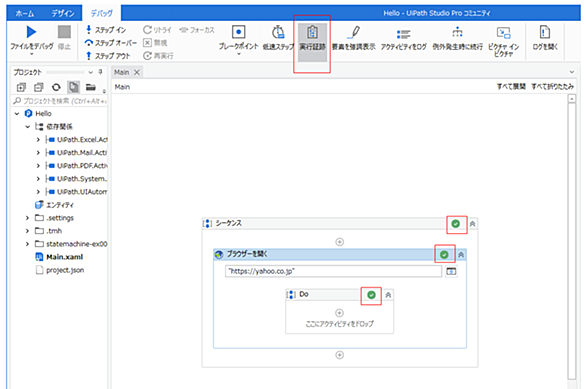This screenshot has width=586, height=389.
Task: Click the 停止 stop button
Action: (x=64, y=37)
